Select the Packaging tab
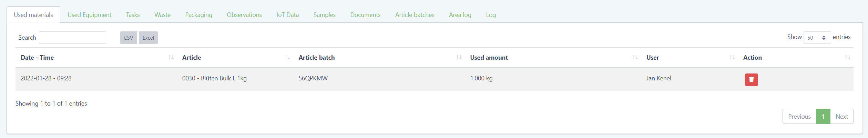 coord(198,15)
